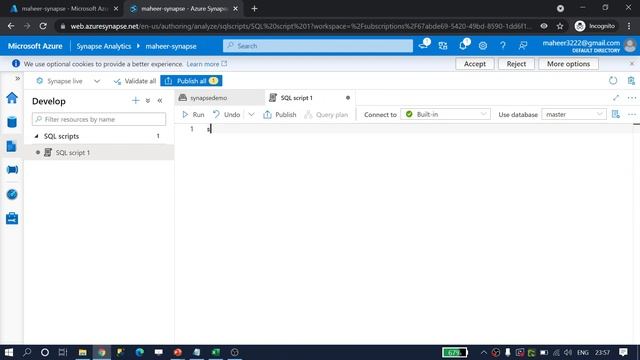Image resolution: width=640 pixels, height=360 pixels.
Task: Open the Integrate hub icon
Action: click(12, 170)
